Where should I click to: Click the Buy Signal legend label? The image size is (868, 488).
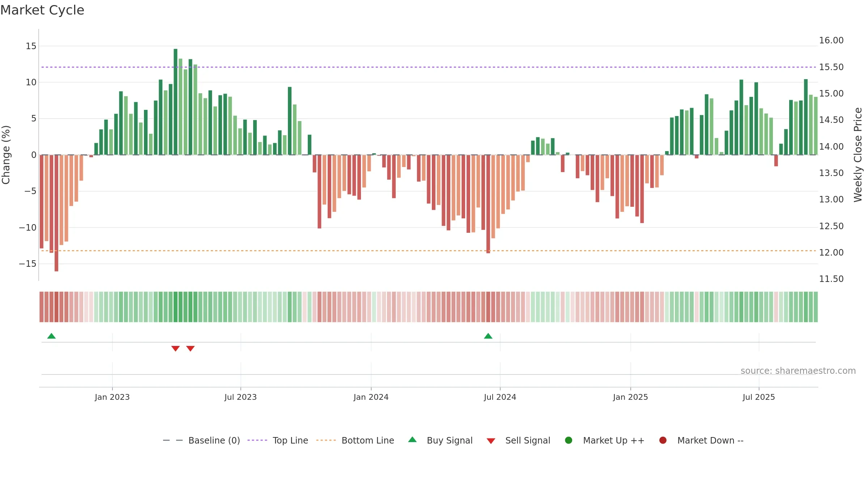pyautogui.click(x=450, y=440)
